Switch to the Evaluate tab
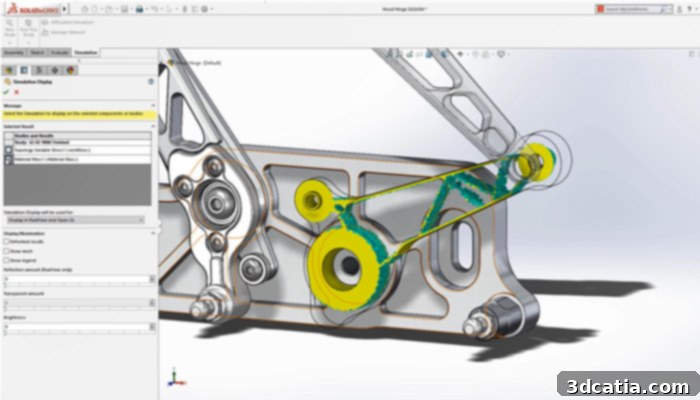 click(60, 53)
